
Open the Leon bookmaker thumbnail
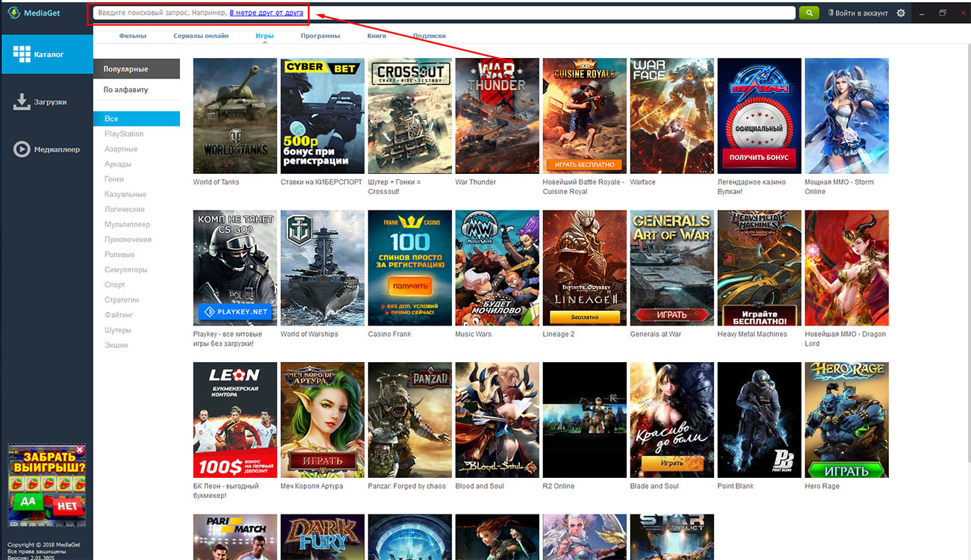(235, 420)
